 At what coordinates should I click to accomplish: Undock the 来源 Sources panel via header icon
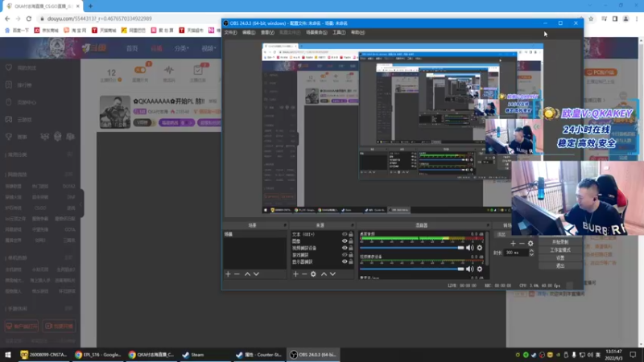[352, 225]
